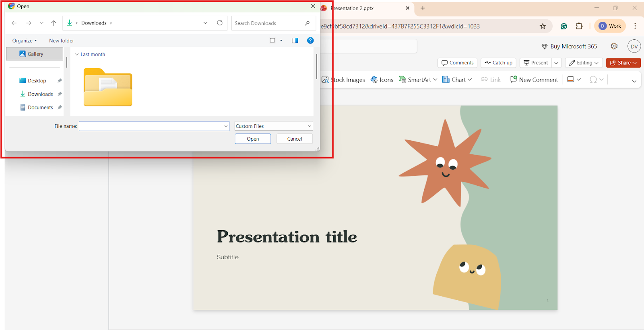The width and height of the screenshot is (644, 330).
Task: Start presenting with Present button
Action: [x=536, y=63]
